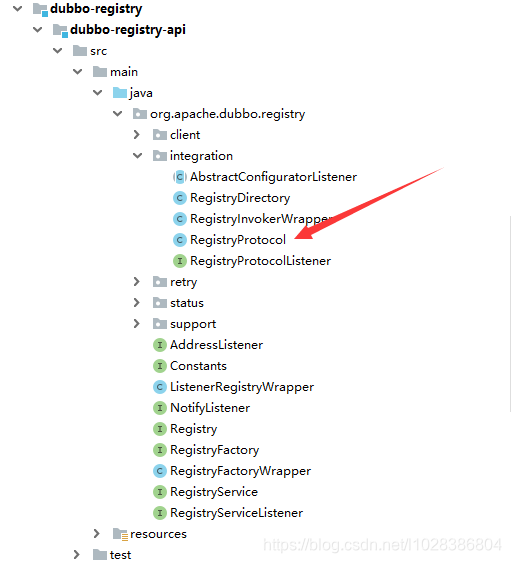The width and height of the screenshot is (511, 563).
Task: Collapse the dubbo-registry-api module node
Action: click(38, 29)
